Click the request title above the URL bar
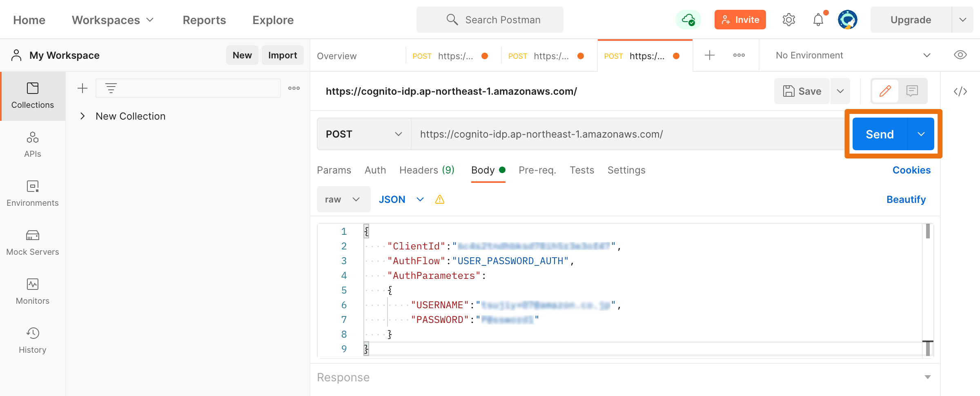This screenshot has height=396, width=980. point(451,91)
